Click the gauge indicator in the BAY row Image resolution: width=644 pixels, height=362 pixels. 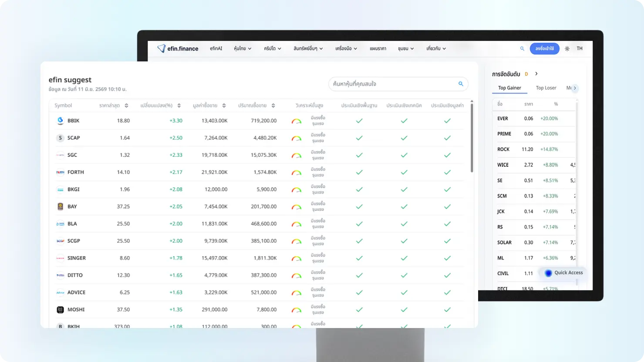point(297,207)
